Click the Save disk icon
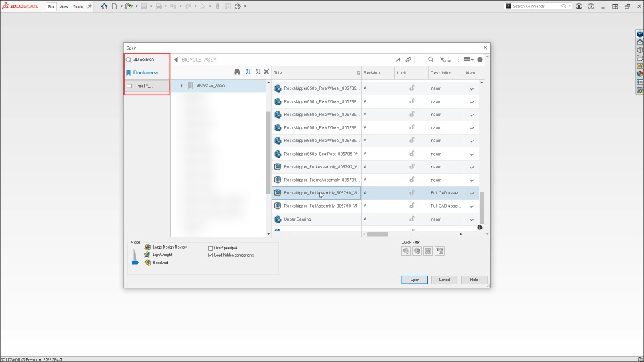Image resolution: width=644 pixels, height=362 pixels. (x=144, y=6)
